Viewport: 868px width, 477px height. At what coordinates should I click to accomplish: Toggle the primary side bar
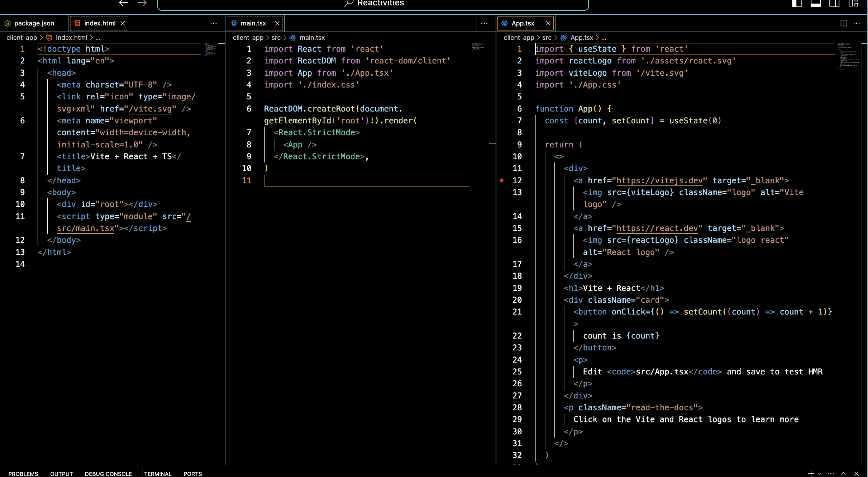pyautogui.click(x=797, y=4)
